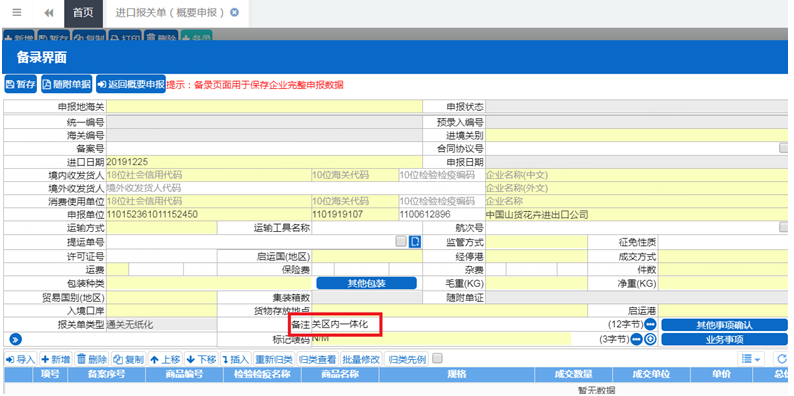
Task: Open the list columns dropdown
Action: pyautogui.click(x=751, y=359)
